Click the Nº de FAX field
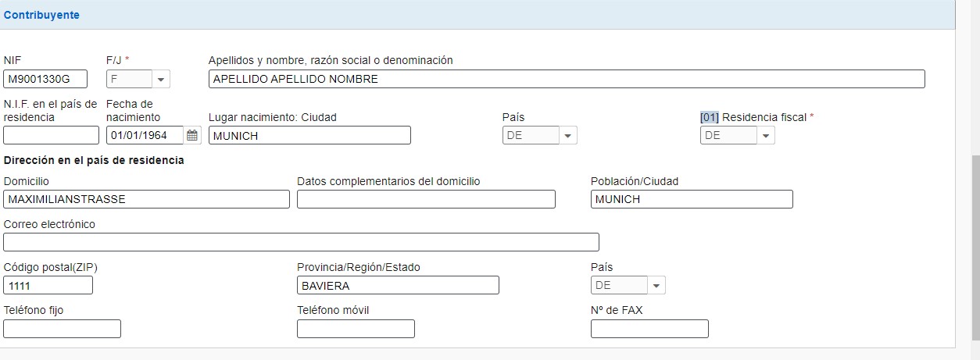980x360 pixels. tap(649, 329)
